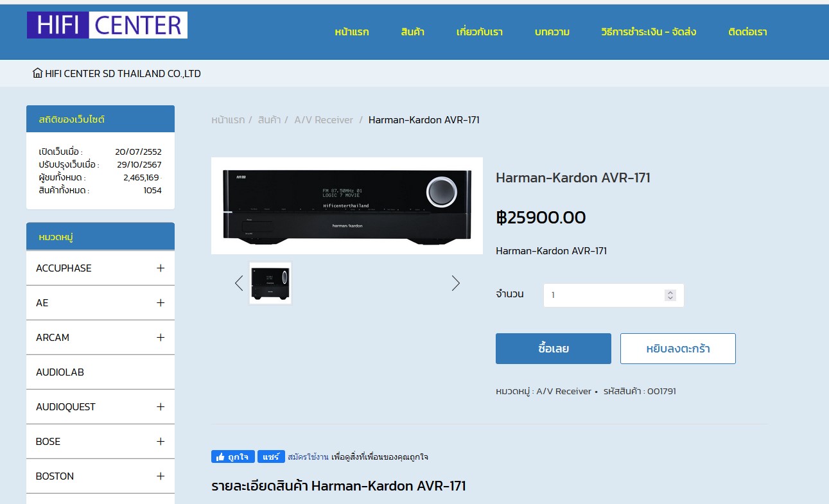
Task: Expand the AUDIOQUEST category plus icon
Action: [161, 407]
